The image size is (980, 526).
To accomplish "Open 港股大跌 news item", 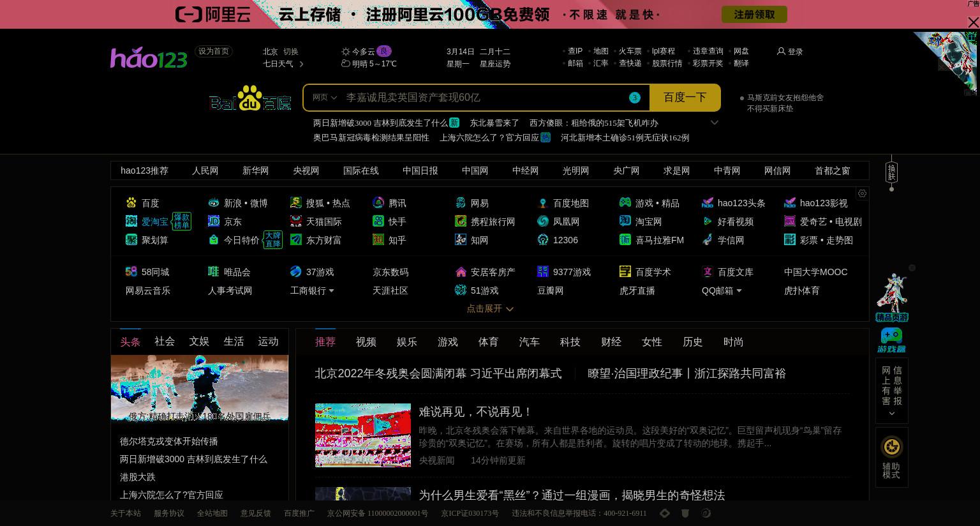I will 138,477.
